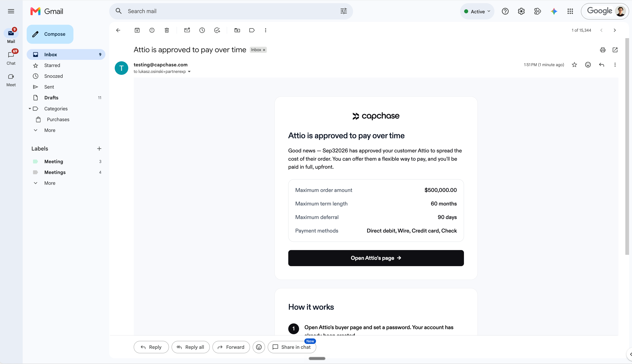Viewport: 632px width, 364px height.
Task: Move email to a folder
Action: pos(237,30)
